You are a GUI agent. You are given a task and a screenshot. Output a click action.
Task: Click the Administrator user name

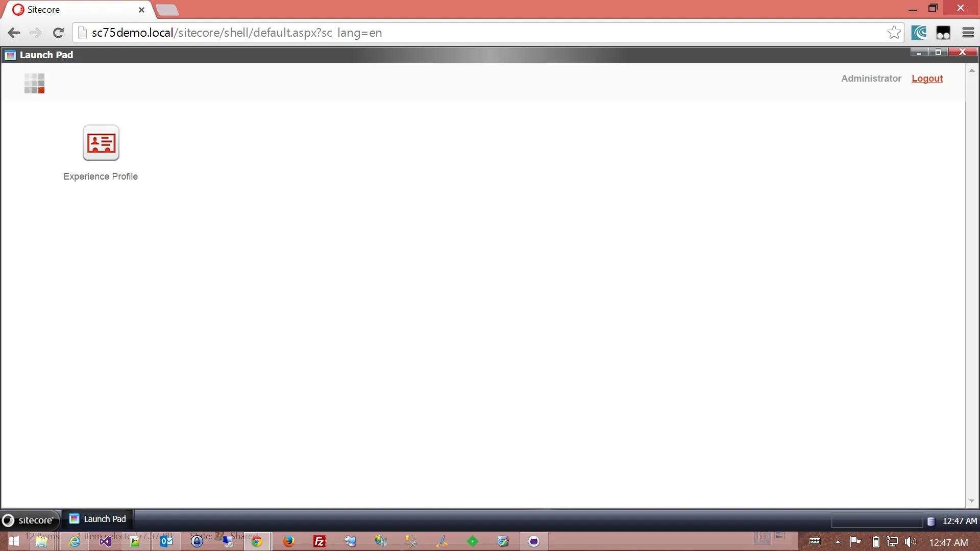pyautogui.click(x=871, y=79)
